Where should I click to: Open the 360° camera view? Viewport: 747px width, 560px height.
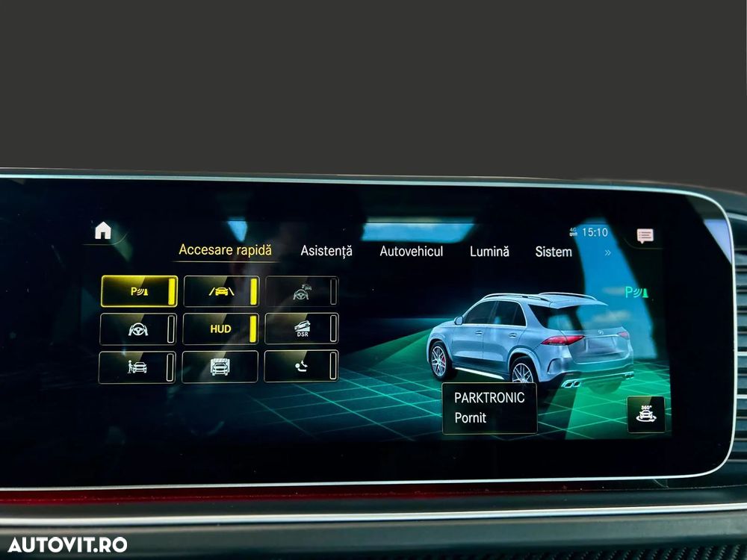[646, 414]
